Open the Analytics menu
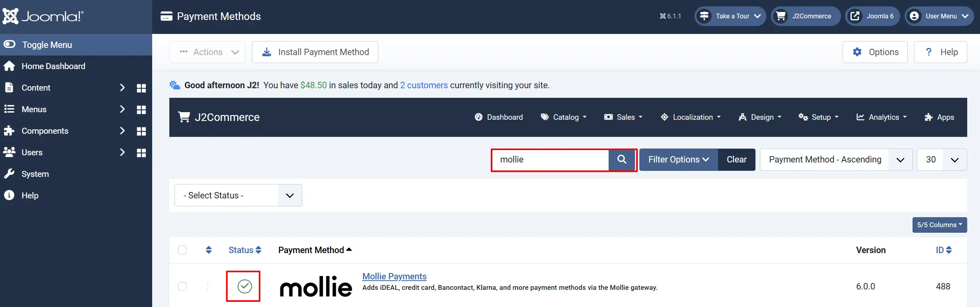The width and height of the screenshot is (980, 307). click(882, 117)
